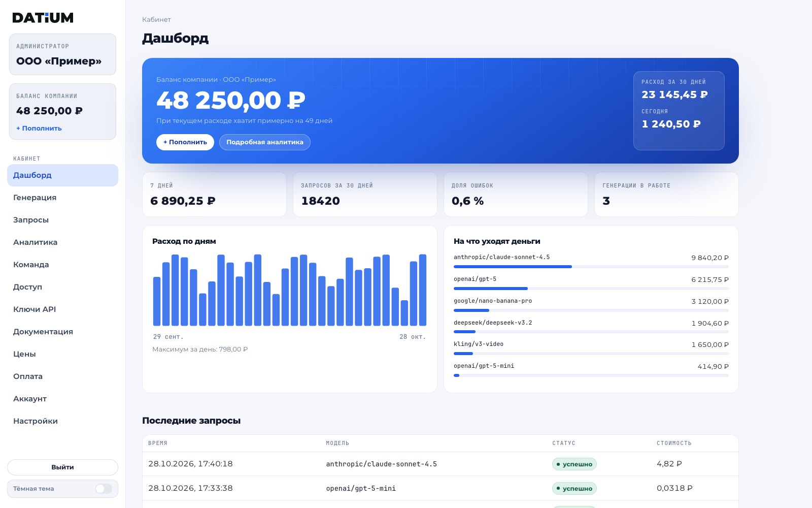Image resolution: width=812 pixels, height=508 pixels.
Task: Click the 7 дней stat card
Action: tap(214, 195)
